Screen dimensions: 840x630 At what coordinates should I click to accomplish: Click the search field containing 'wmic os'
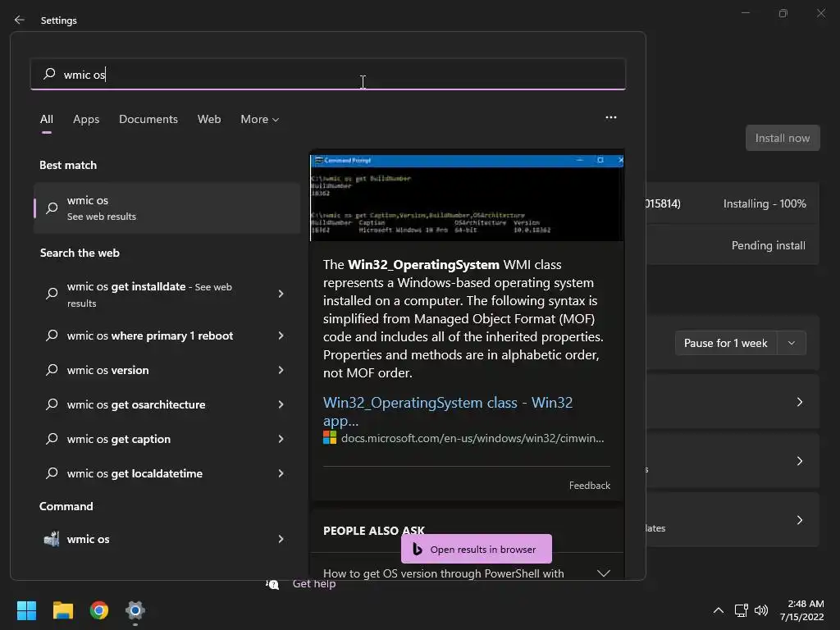[328, 74]
